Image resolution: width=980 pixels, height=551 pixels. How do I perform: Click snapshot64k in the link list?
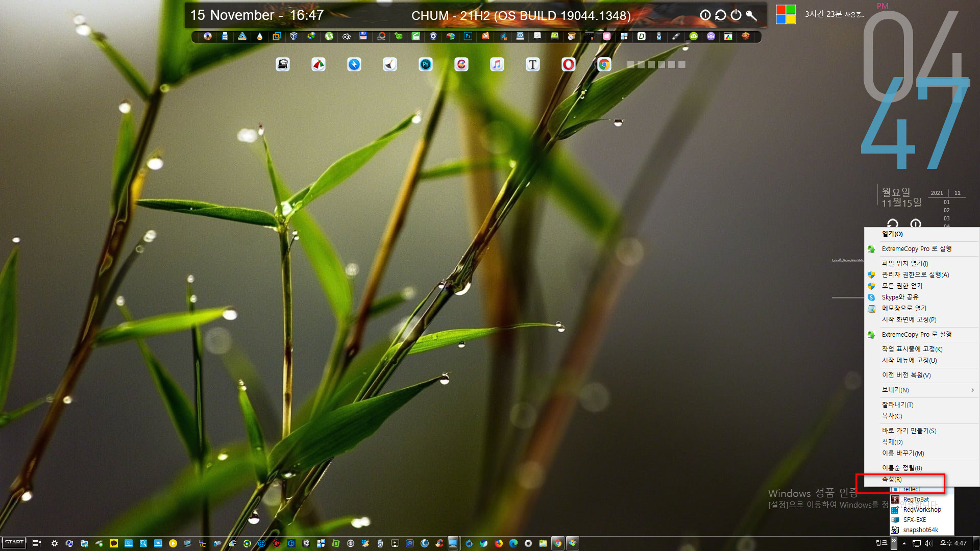coord(922,530)
